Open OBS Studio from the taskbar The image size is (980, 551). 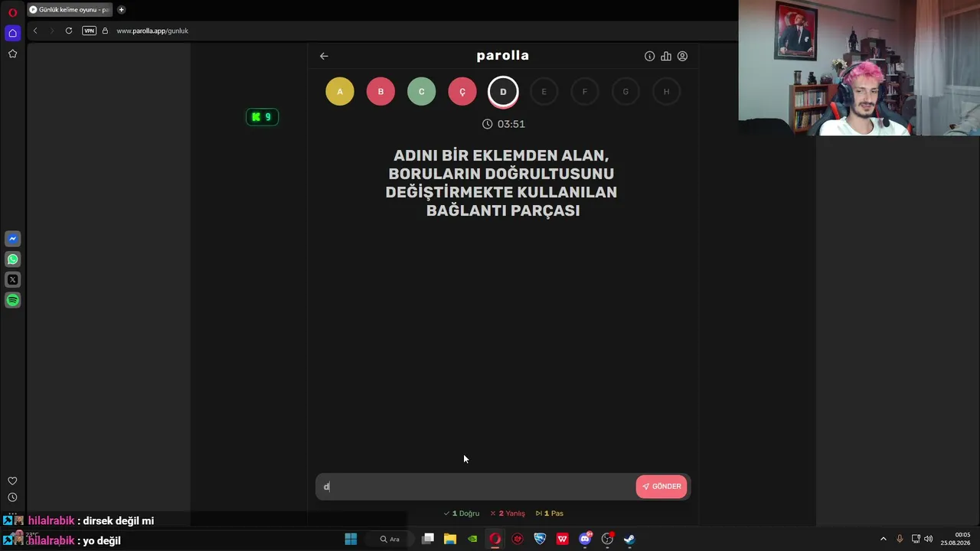coord(607,539)
